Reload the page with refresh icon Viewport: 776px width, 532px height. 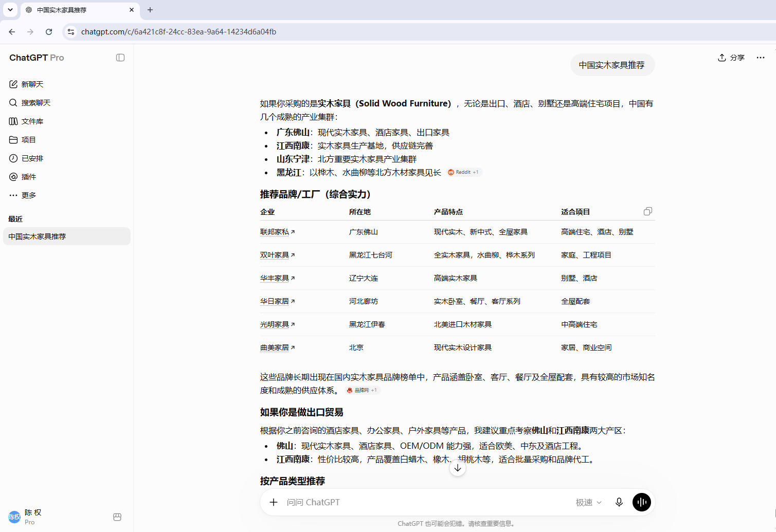tap(49, 32)
